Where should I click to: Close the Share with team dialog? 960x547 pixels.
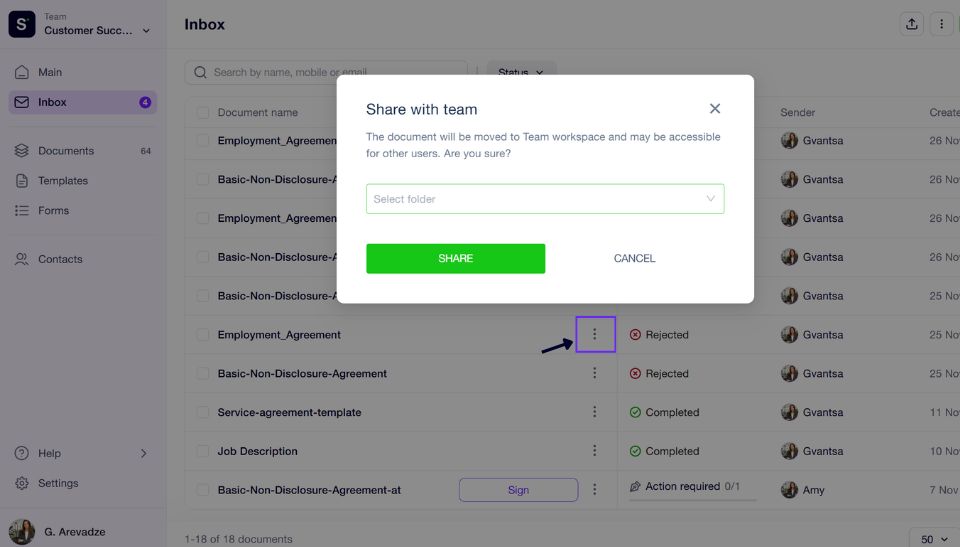point(714,108)
